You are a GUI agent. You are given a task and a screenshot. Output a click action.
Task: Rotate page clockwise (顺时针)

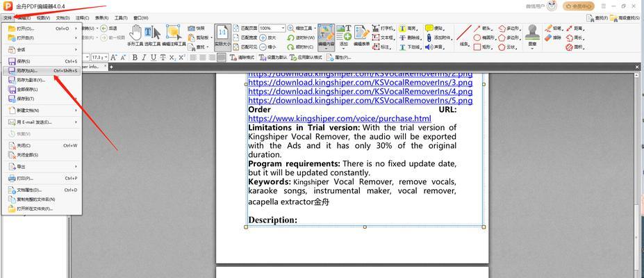point(301,47)
